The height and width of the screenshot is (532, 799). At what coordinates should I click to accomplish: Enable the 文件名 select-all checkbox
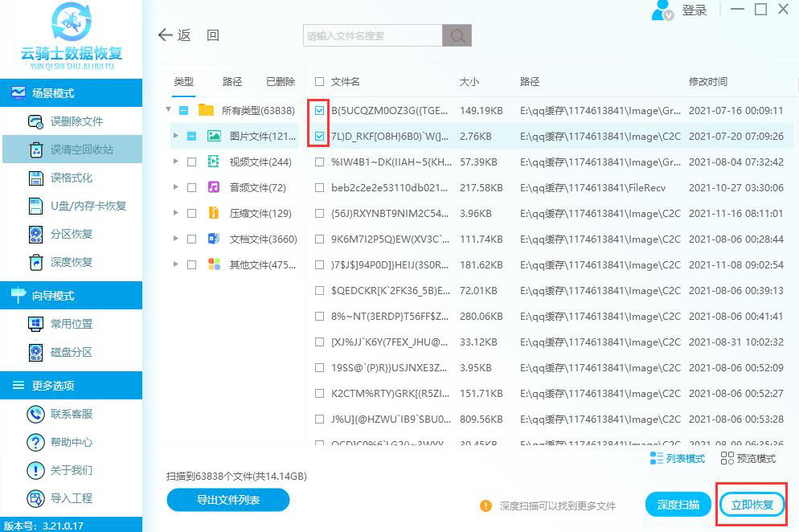tap(318, 81)
